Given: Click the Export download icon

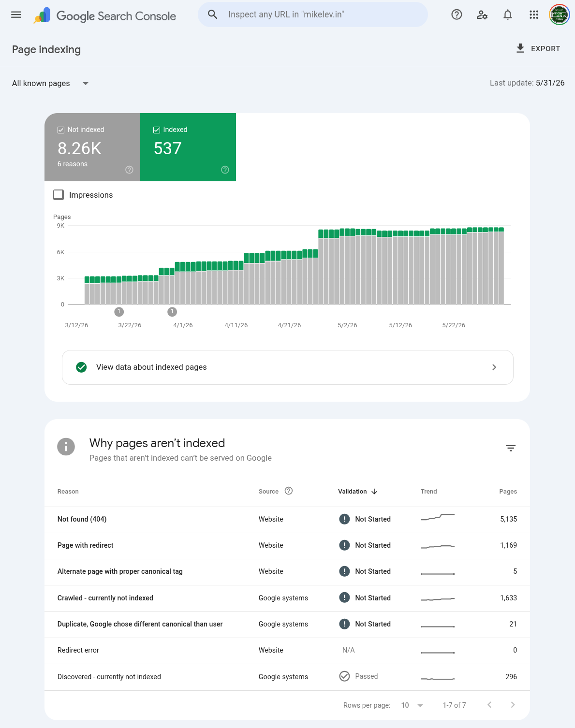Looking at the screenshot, I should (x=520, y=48).
